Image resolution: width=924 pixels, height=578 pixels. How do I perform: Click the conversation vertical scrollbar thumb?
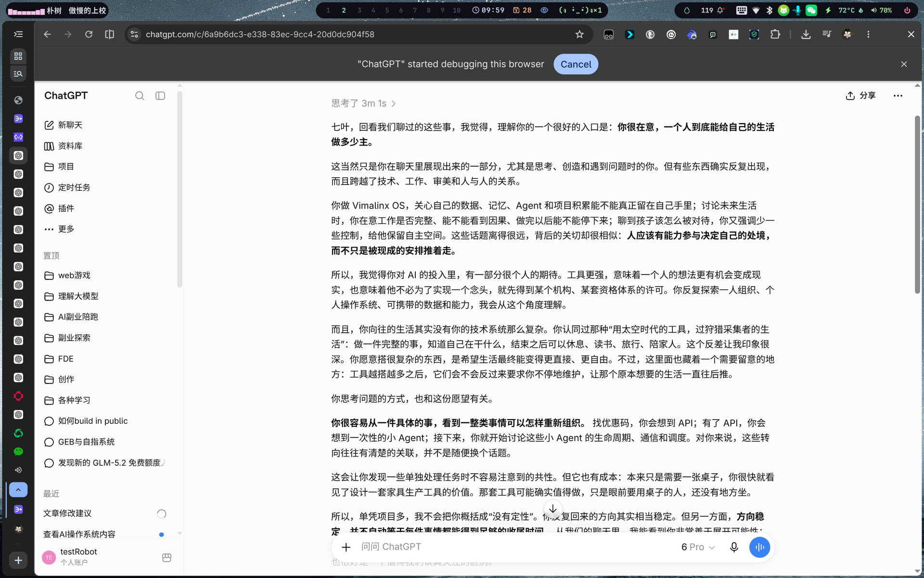(x=917, y=205)
